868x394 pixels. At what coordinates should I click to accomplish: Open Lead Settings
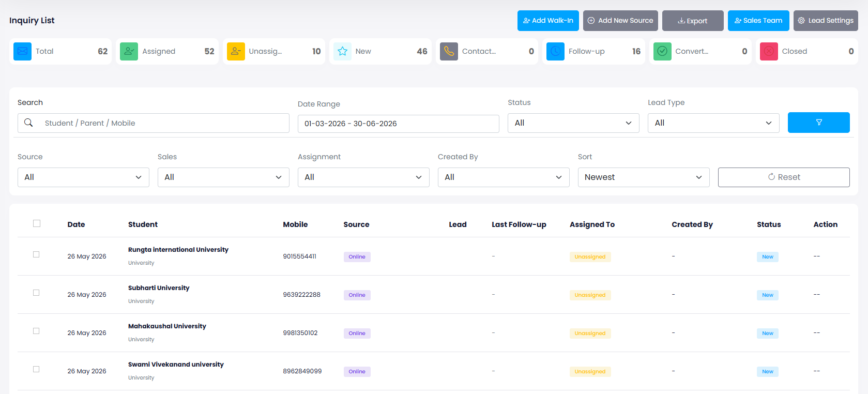(826, 21)
